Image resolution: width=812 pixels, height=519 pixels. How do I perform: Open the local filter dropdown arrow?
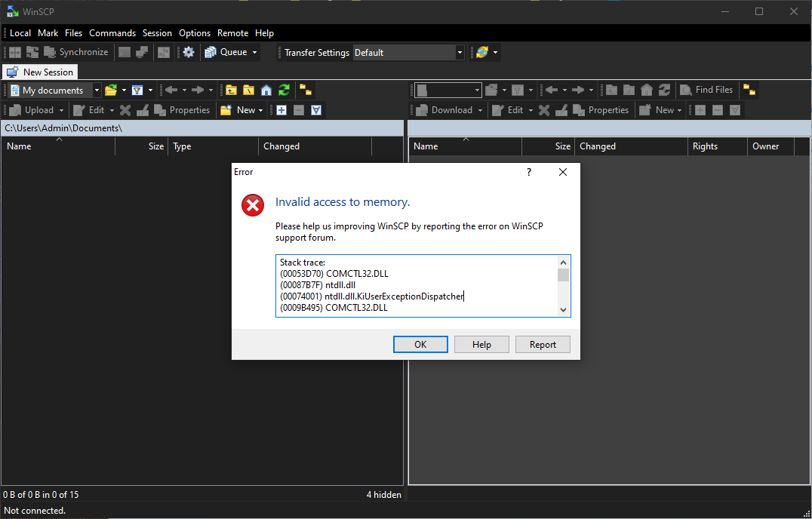point(150,91)
